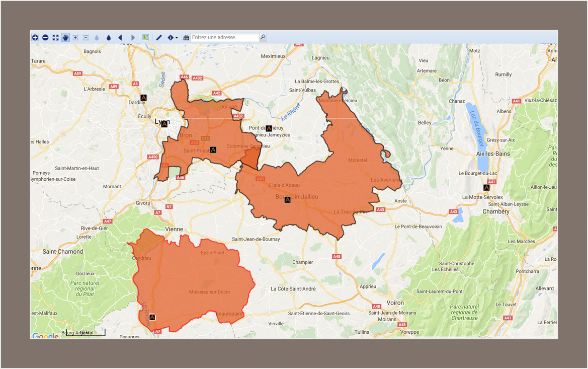Click the 'Moissieu-sur-Dolon' label

[x=210, y=292]
